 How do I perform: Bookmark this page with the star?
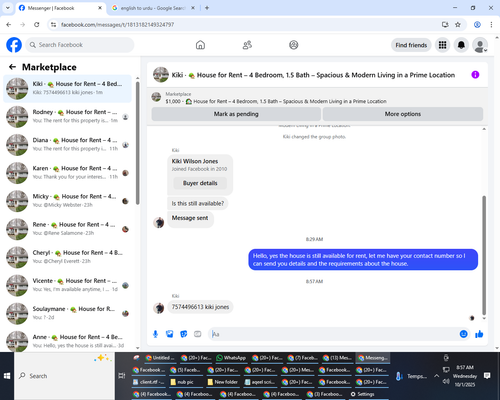tap(458, 25)
